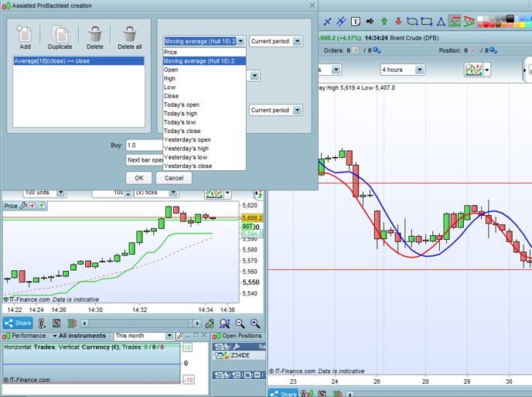Click Share button below small chart

coord(18,323)
